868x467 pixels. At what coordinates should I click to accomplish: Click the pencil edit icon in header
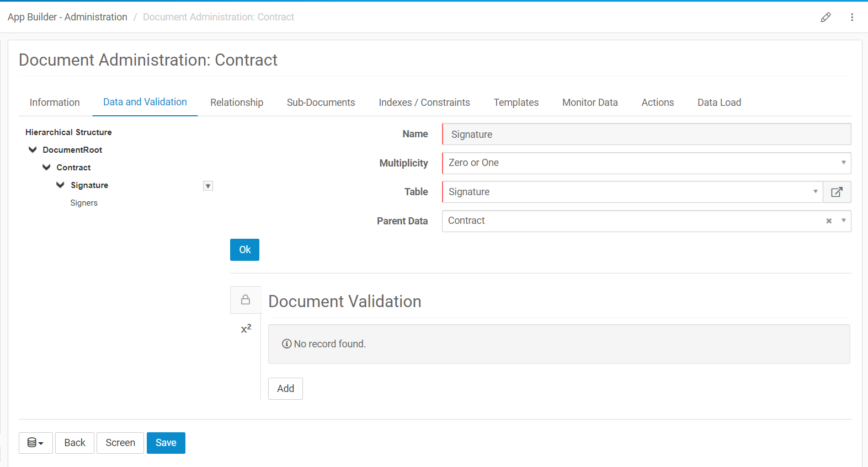(826, 17)
